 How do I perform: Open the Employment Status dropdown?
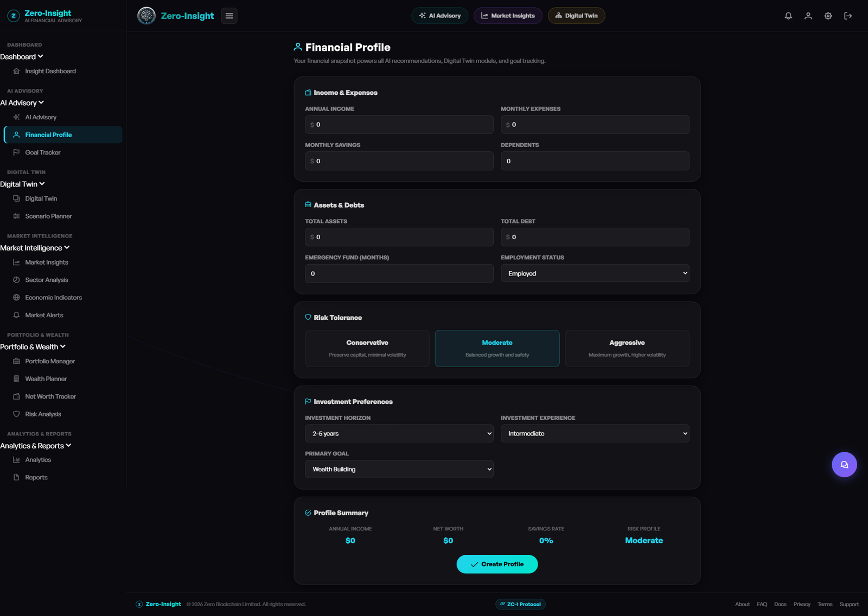(x=595, y=273)
